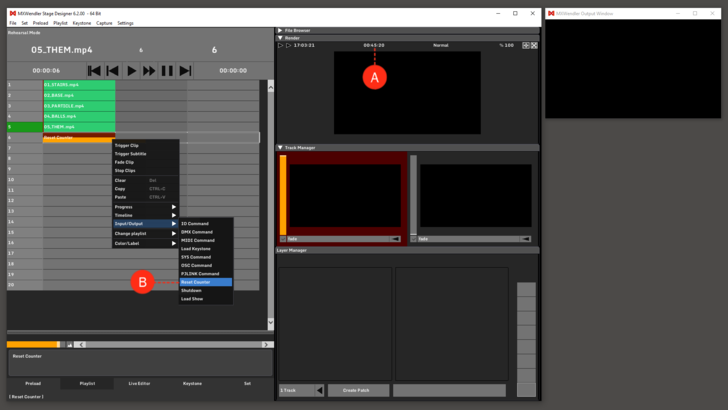Select the 01_STAIRS.mp4 playlist clip
This screenshot has width=728, height=410.
click(x=79, y=85)
